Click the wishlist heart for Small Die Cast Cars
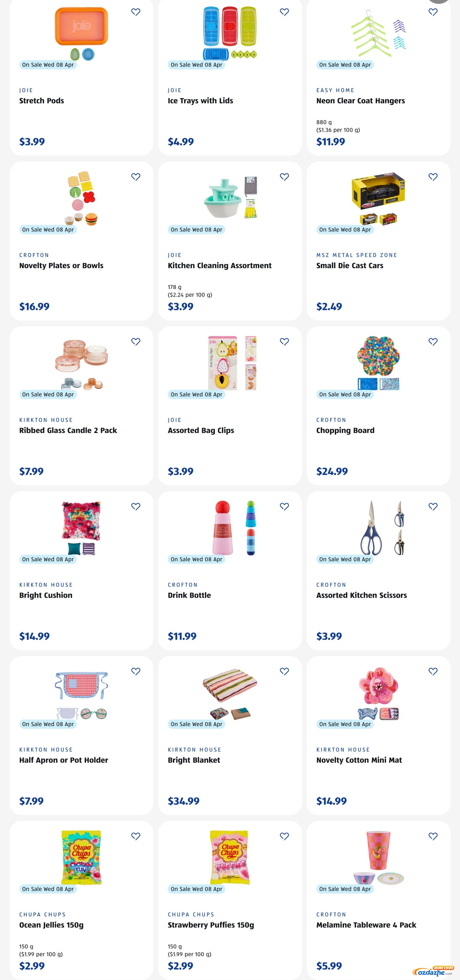This screenshot has height=980, width=460. tap(433, 177)
